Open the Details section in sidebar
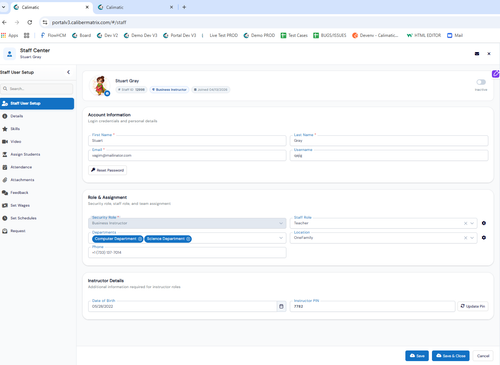This screenshot has width=500, height=365. click(17, 116)
